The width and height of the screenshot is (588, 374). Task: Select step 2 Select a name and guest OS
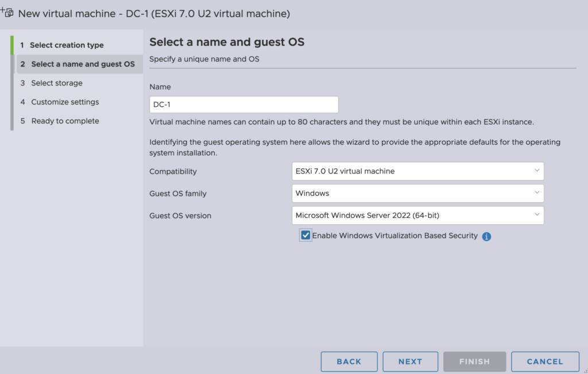(83, 64)
